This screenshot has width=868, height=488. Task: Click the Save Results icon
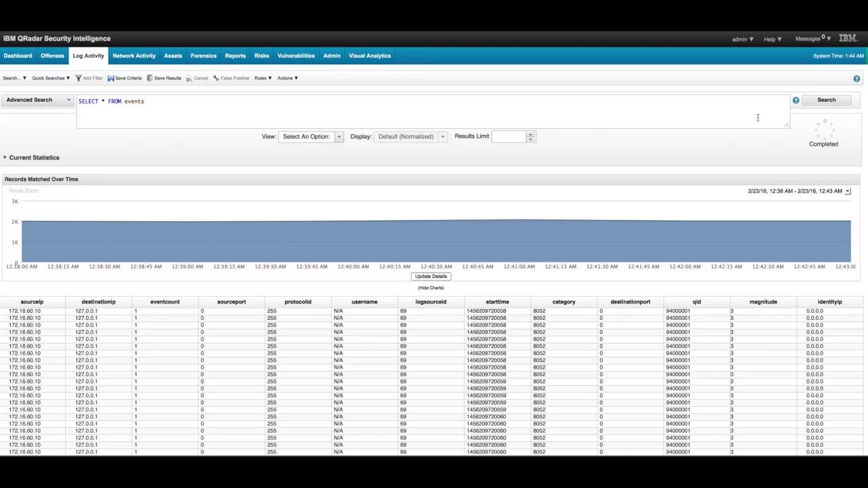point(150,78)
